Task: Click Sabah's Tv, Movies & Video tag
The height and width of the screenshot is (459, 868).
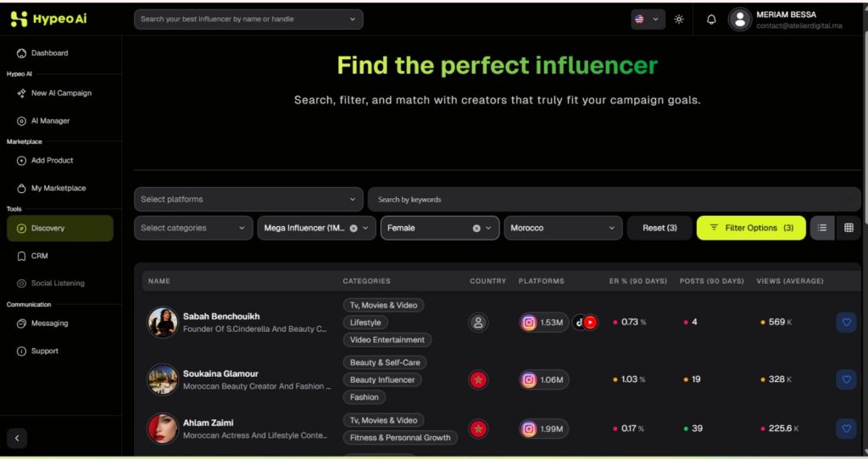Action: click(x=384, y=305)
